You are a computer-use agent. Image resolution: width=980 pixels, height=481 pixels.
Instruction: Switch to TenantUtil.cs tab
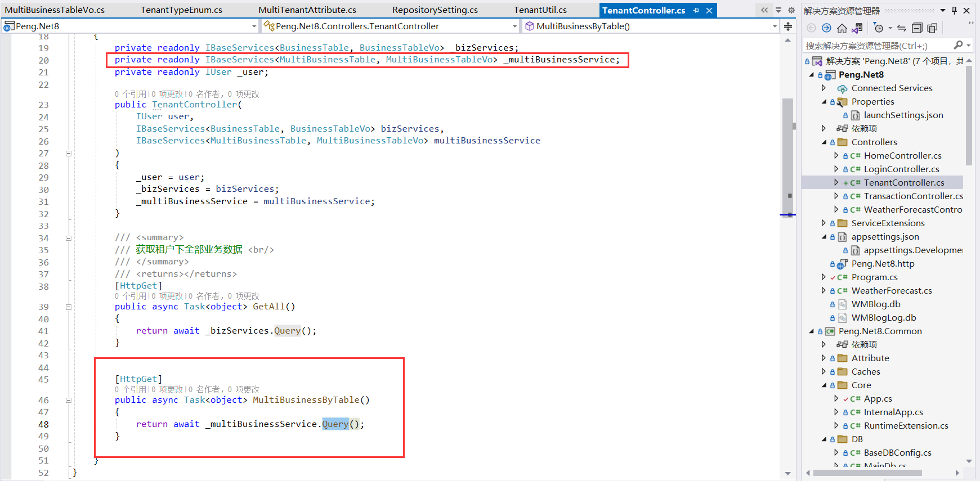pos(540,10)
